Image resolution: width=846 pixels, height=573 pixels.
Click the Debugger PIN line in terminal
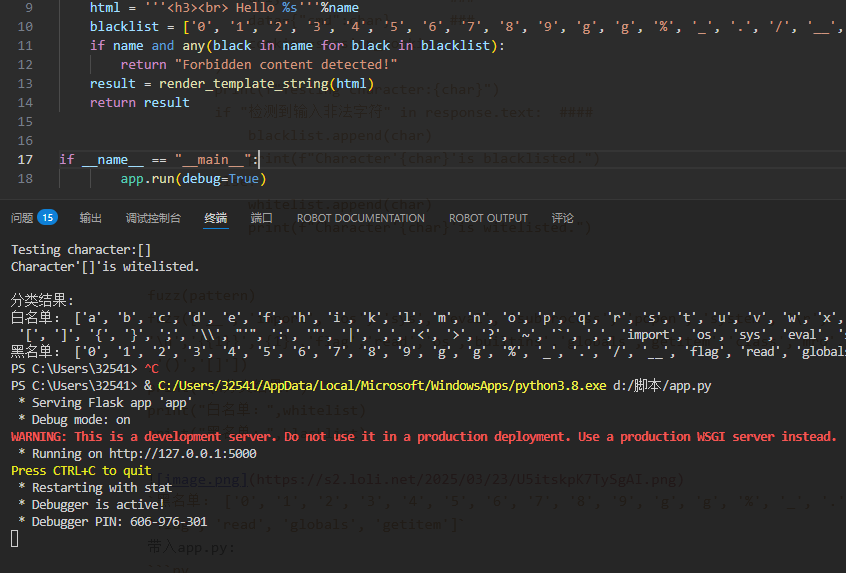[113, 521]
